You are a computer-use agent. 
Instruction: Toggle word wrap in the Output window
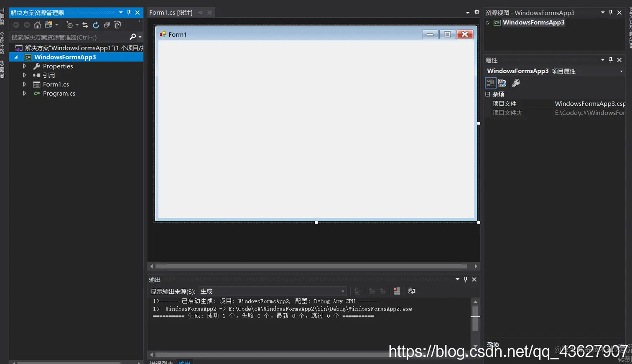411,291
